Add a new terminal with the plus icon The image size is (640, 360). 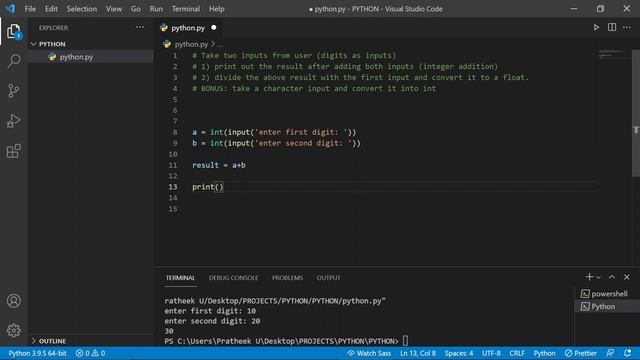tap(589, 277)
